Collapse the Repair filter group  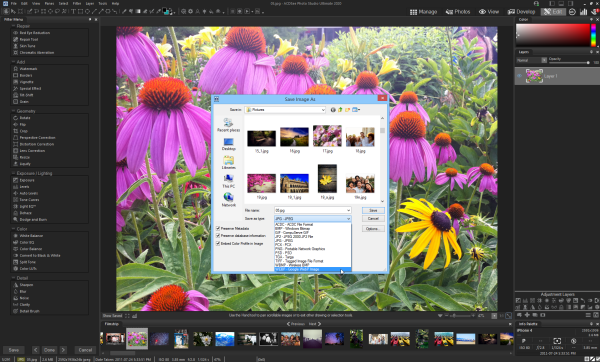pos(13,26)
